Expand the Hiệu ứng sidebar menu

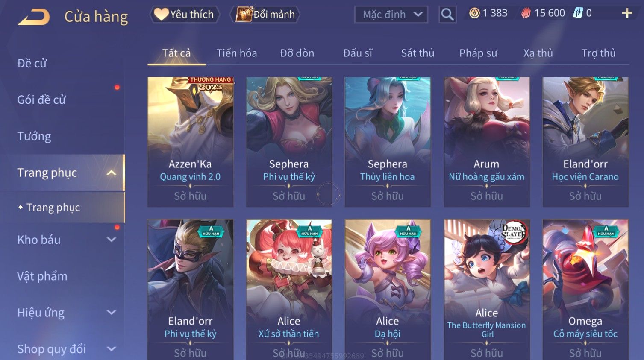(112, 313)
